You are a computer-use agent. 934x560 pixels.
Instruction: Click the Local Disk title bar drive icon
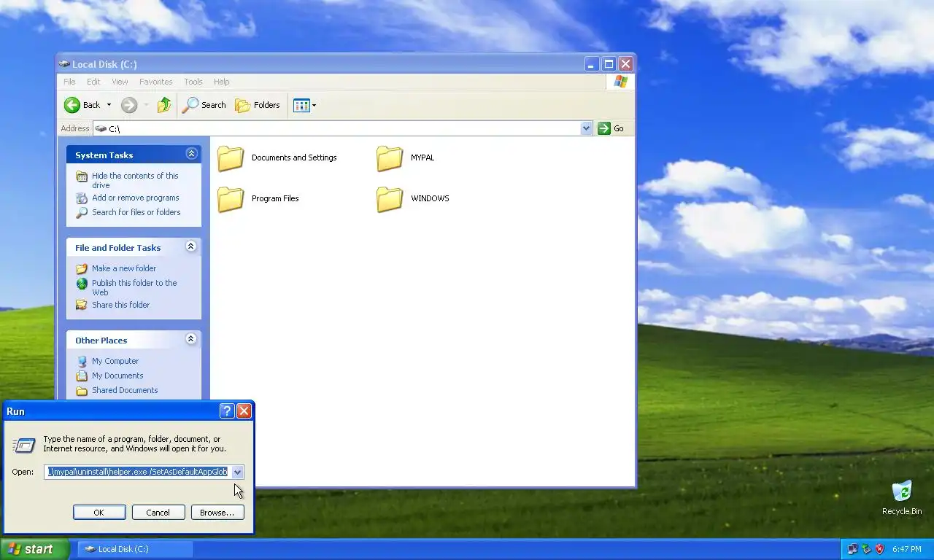[64, 64]
